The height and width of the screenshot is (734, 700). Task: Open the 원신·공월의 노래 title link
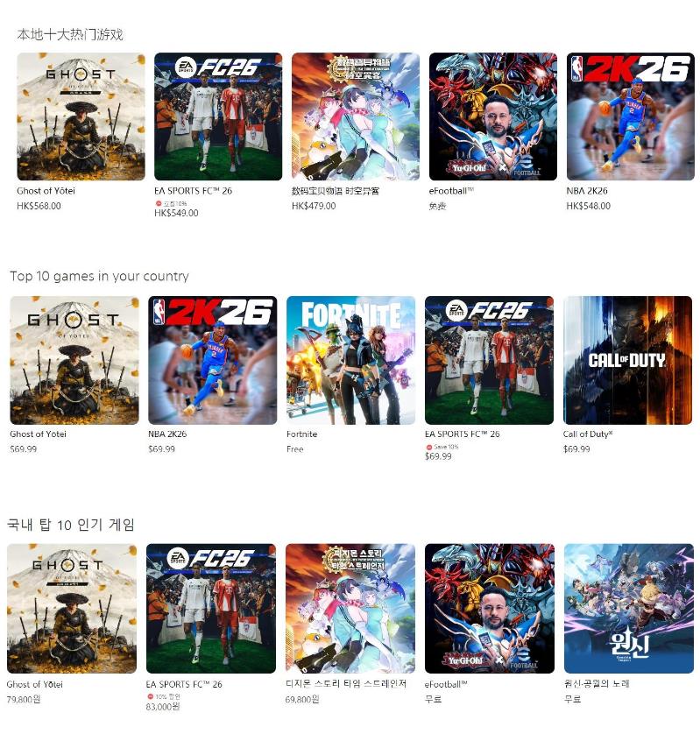(597, 684)
